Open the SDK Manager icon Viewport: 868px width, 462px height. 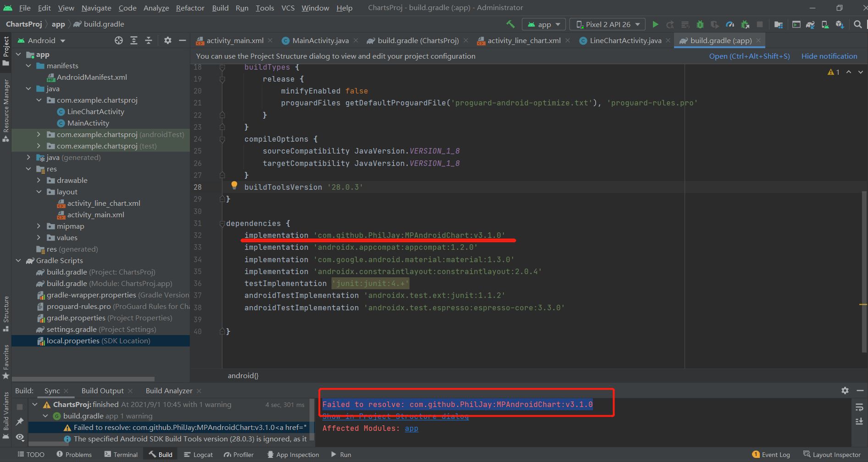point(840,24)
